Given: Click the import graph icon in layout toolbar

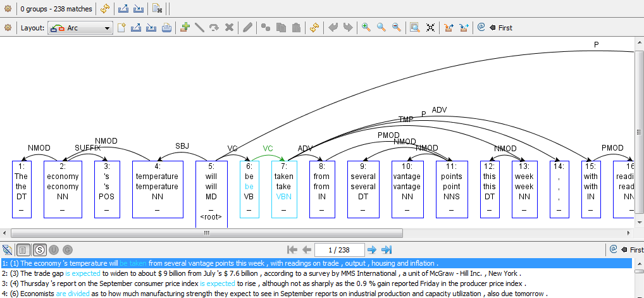Looking at the screenshot, I should [151, 28].
